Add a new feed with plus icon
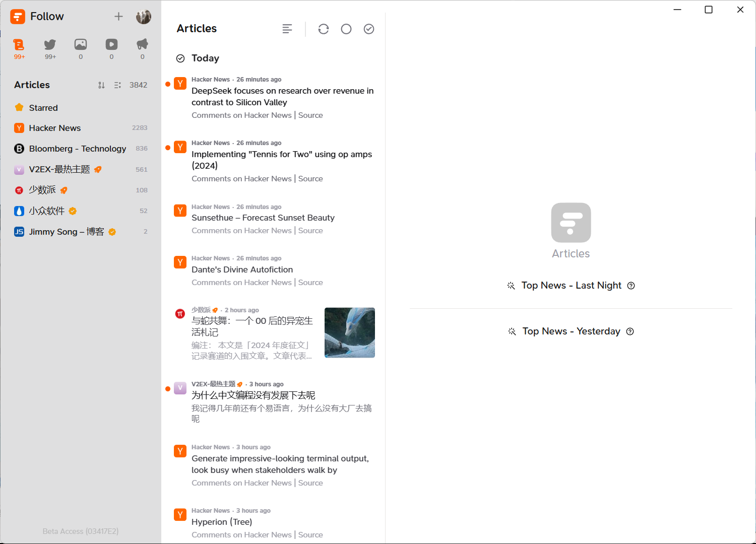 pos(118,17)
